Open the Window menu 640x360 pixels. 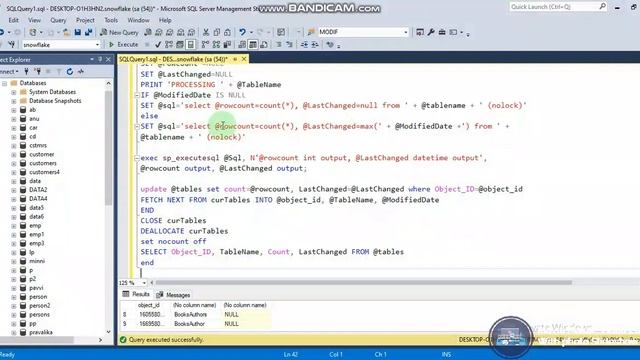coord(138,20)
